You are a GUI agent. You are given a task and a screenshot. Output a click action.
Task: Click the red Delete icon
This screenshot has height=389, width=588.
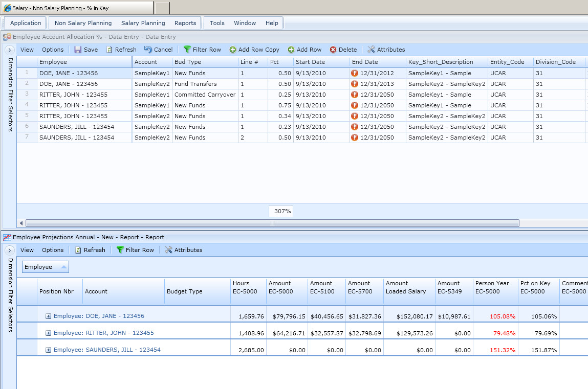pyautogui.click(x=333, y=50)
